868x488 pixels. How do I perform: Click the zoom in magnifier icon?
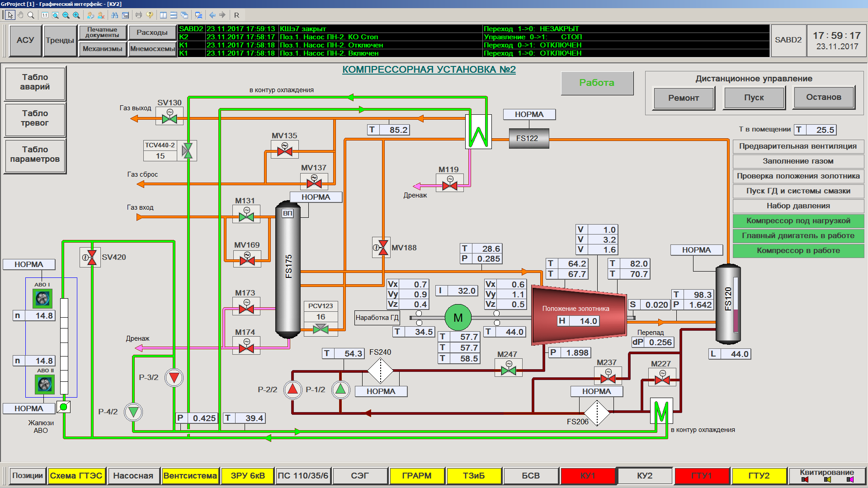(76, 15)
